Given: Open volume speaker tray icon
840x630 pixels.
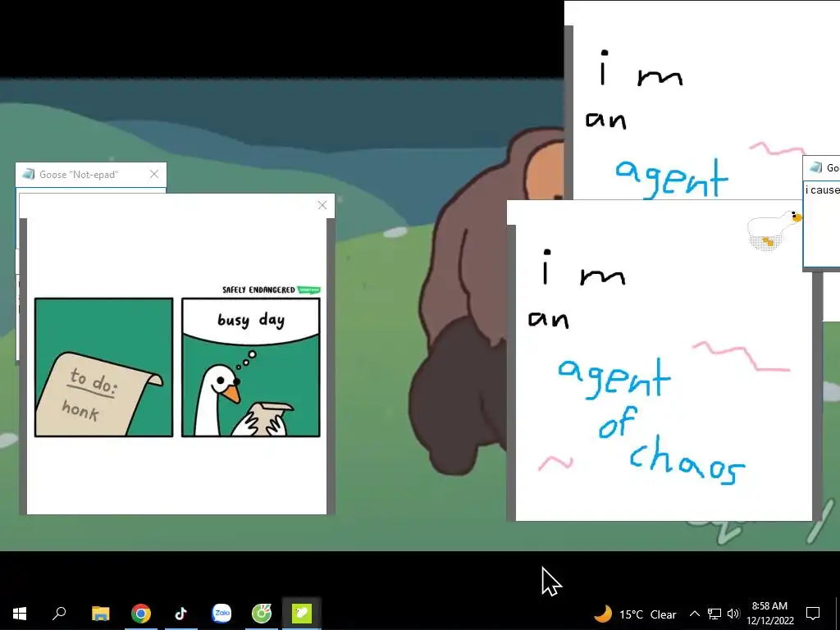Looking at the screenshot, I should (x=733, y=614).
